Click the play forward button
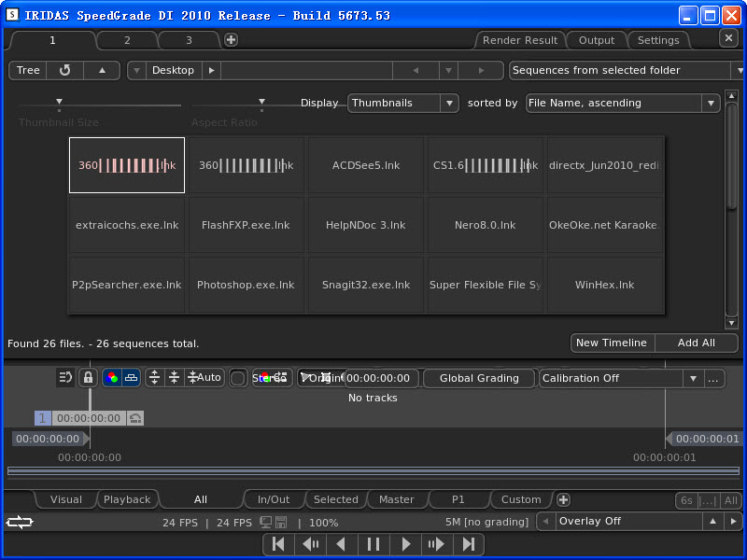The width and height of the screenshot is (747, 560). pos(405,544)
